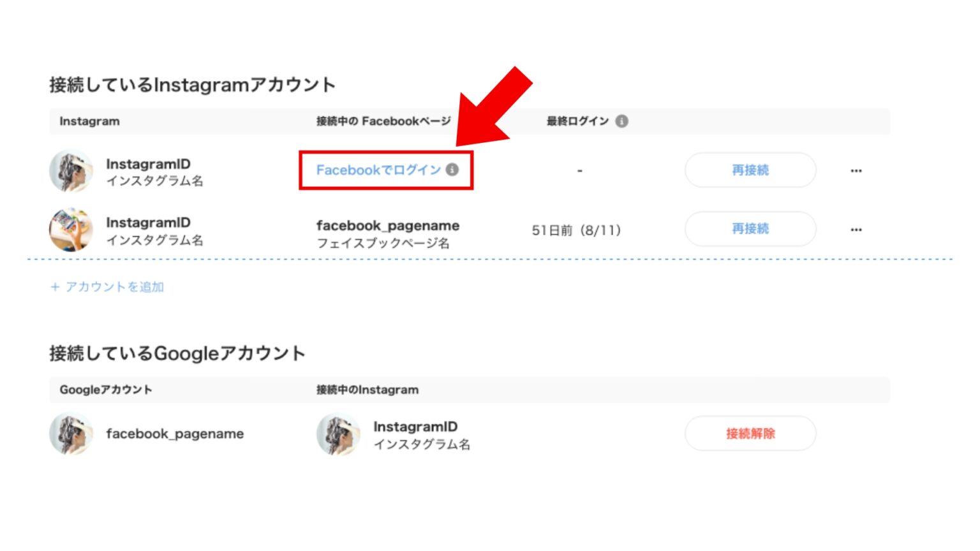Click the 最終ログイン column header
The height and width of the screenshot is (551, 980).
coord(577,121)
